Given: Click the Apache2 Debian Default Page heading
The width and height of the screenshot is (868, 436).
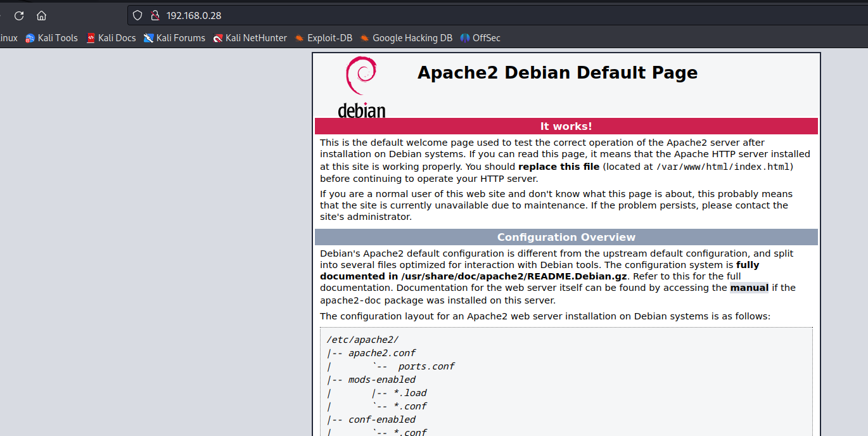Looking at the screenshot, I should (558, 73).
